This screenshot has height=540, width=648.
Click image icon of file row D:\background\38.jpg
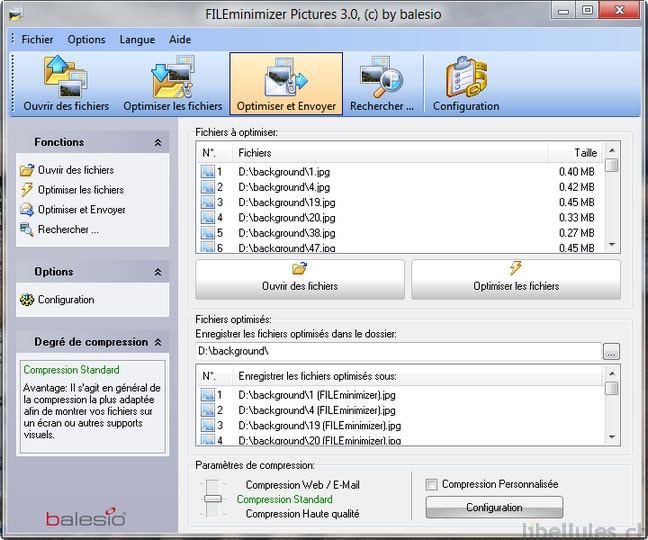(208, 233)
